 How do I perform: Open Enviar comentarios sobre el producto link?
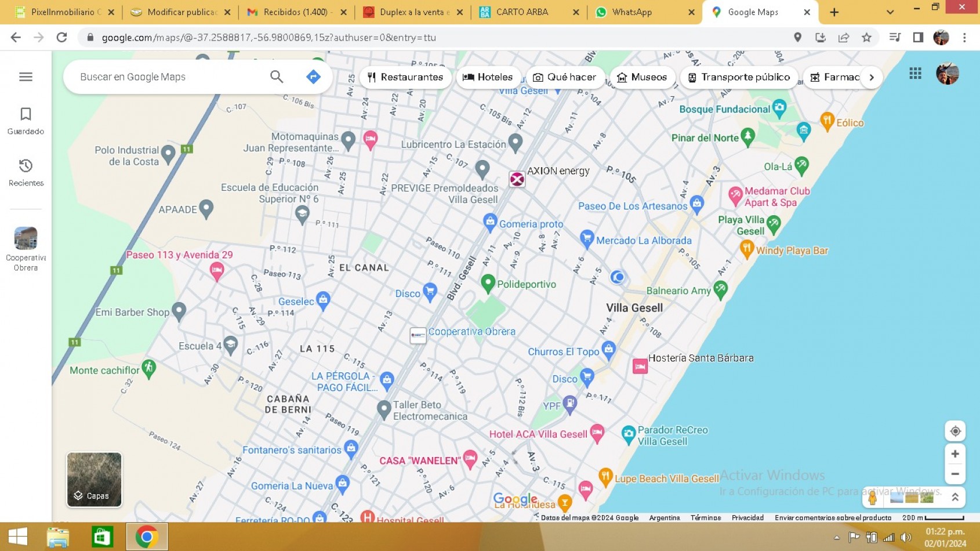[833, 517]
